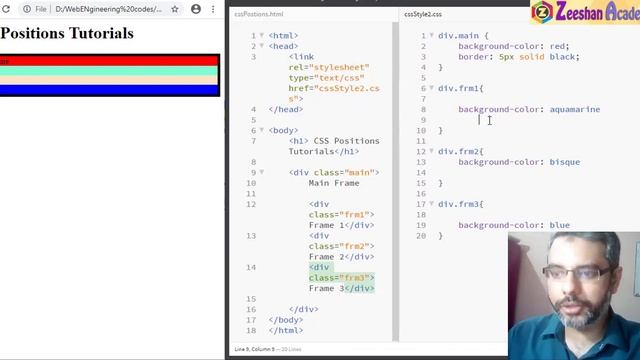
Task: Collapse the div.frm2 rule fold arrow
Action: point(431,151)
